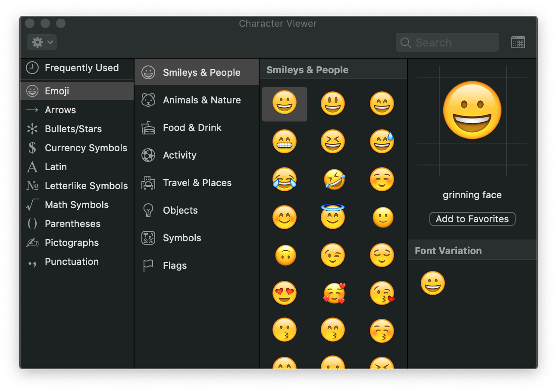Click the expand Character Viewer icon
This screenshot has height=392, width=557.
[x=518, y=42]
